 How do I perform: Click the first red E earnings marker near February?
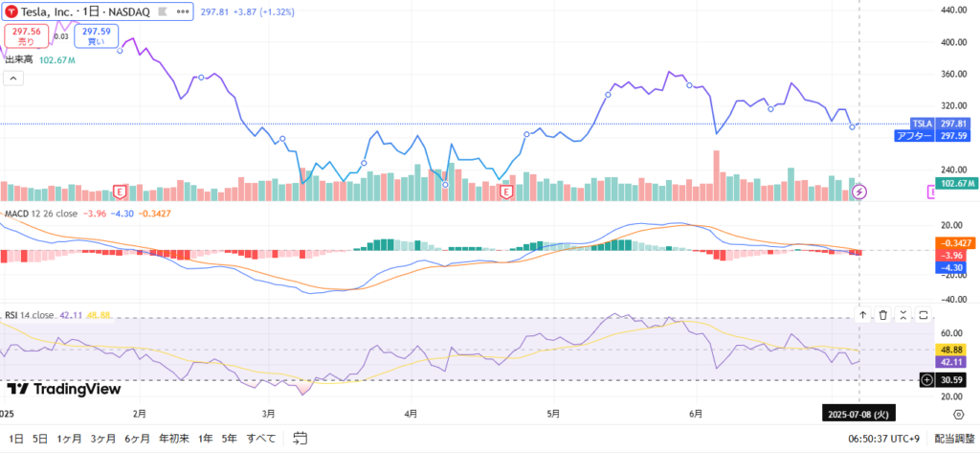[x=120, y=191]
